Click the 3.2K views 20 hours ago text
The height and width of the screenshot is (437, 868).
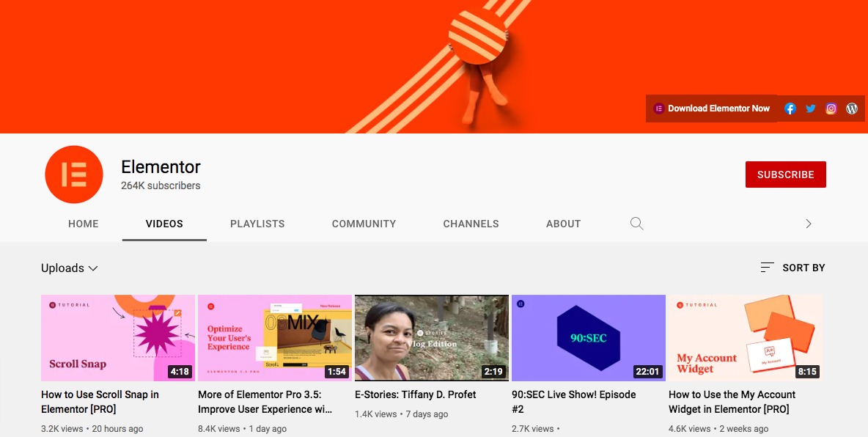92,429
